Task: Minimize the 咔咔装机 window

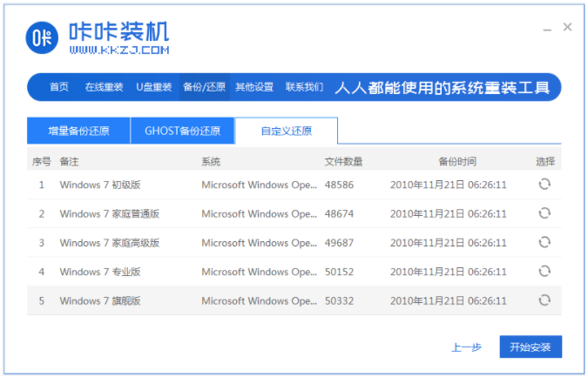Action: click(x=545, y=28)
